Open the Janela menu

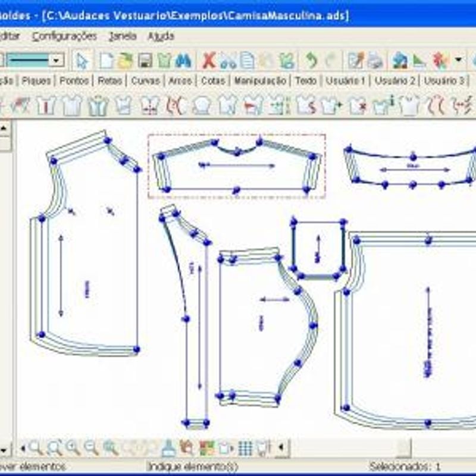coord(122,36)
